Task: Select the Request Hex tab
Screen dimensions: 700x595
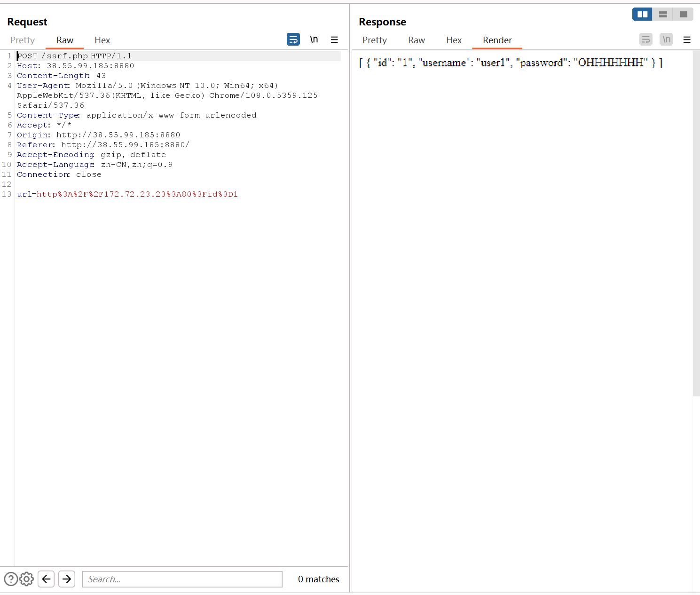Action: coord(102,40)
